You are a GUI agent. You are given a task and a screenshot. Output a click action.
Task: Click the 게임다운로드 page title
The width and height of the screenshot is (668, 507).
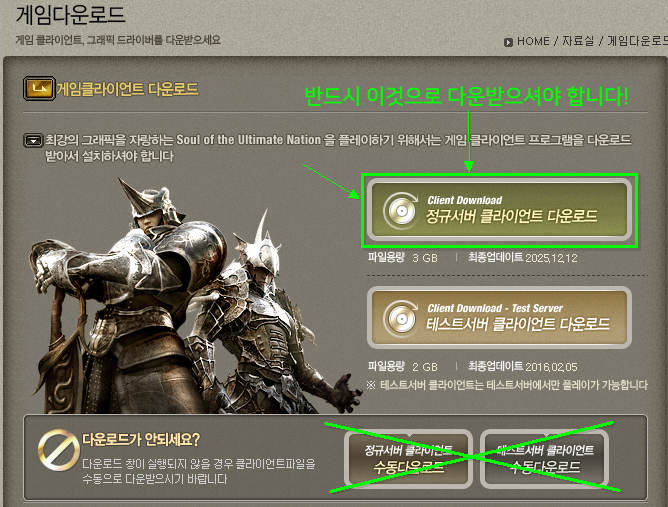pos(71,15)
